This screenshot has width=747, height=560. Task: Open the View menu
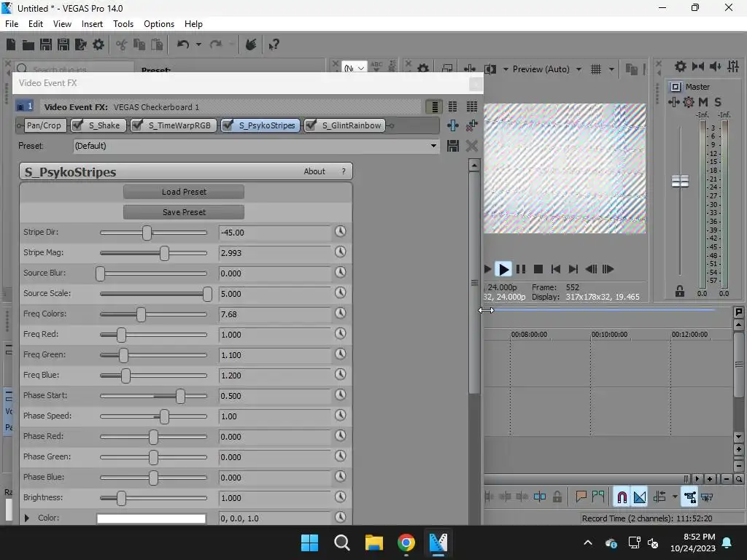(63, 24)
